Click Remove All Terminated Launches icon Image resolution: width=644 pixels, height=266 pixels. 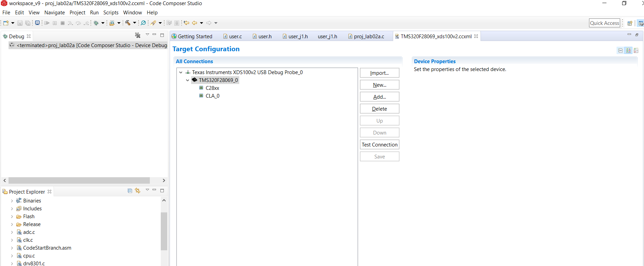tap(138, 35)
